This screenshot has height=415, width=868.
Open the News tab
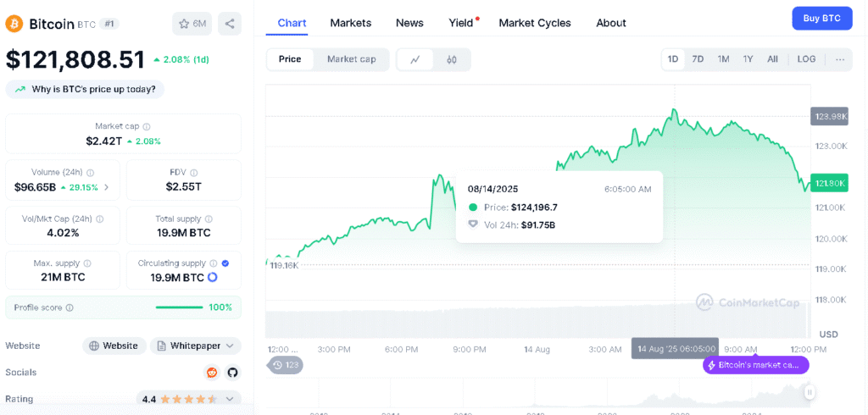(409, 23)
